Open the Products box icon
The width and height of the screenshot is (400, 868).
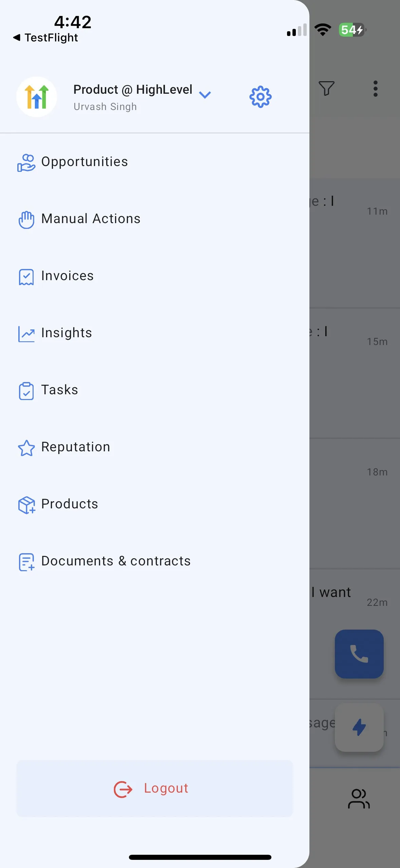tap(26, 505)
